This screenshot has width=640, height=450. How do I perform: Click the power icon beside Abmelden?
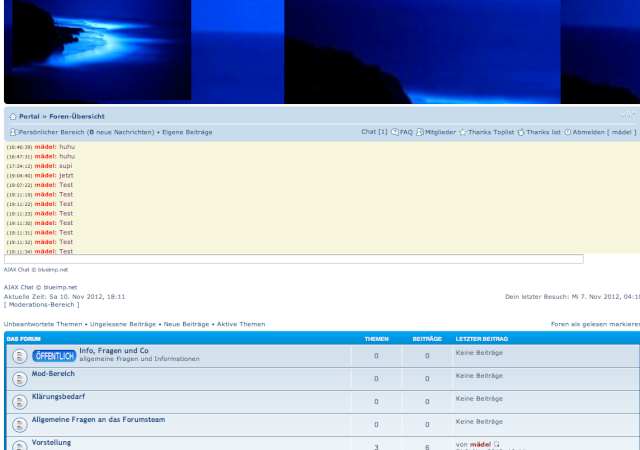pos(568,132)
